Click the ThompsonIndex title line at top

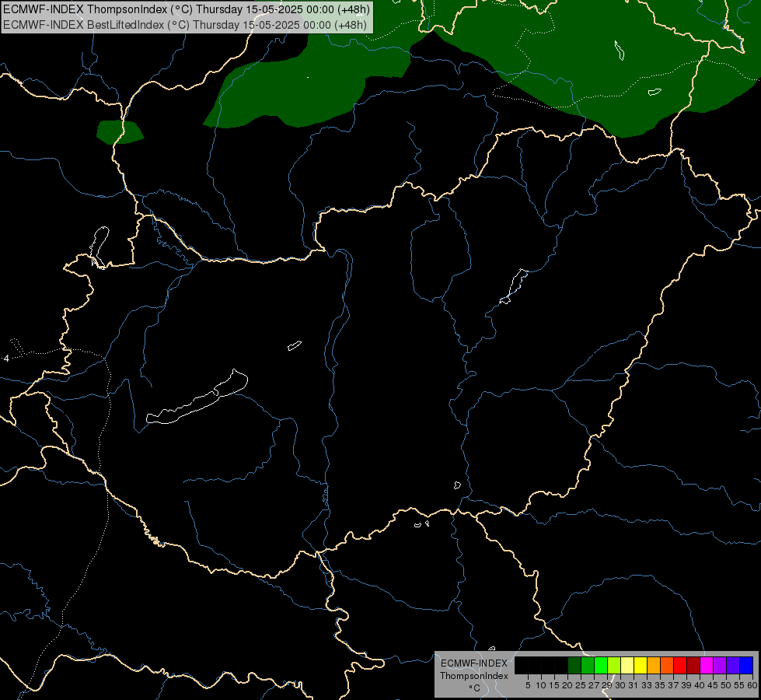point(187,9)
